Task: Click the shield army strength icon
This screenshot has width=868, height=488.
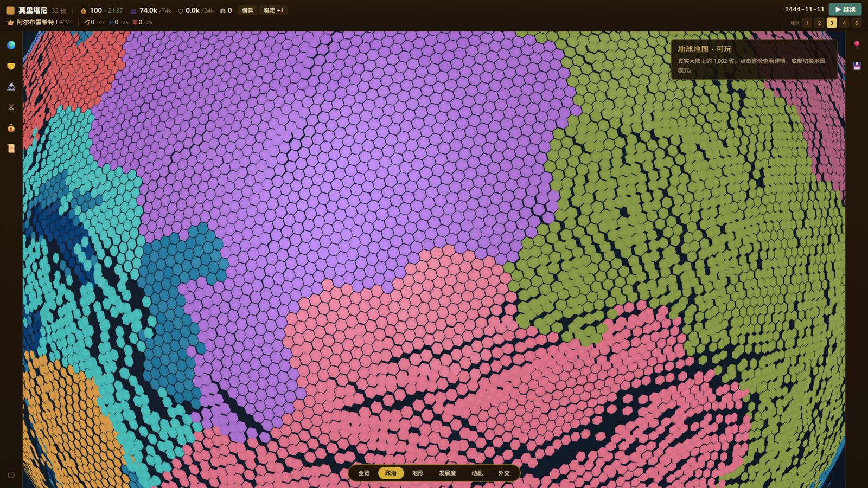Action: point(181,10)
